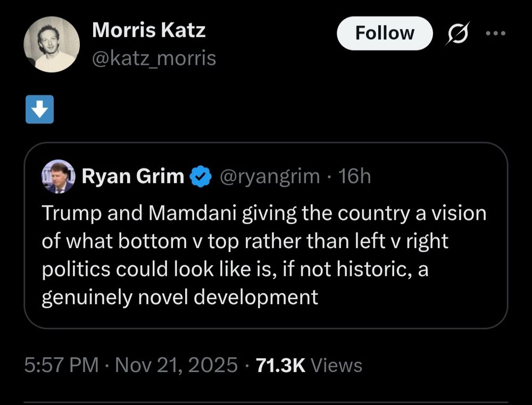Click the Grok slashed-circle icon

[x=457, y=33]
